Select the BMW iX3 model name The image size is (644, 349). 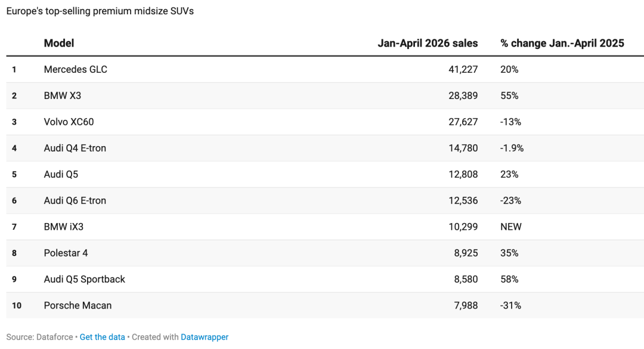(64, 227)
